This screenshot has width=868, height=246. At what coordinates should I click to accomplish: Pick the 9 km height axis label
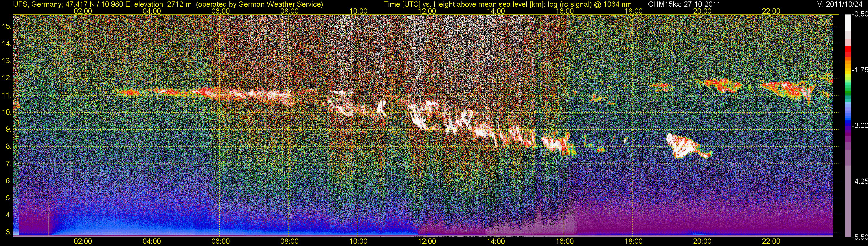click(x=8, y=129)
